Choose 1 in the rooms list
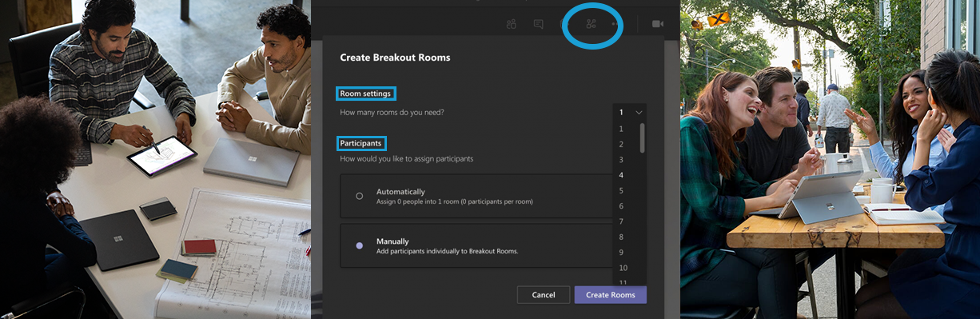This screenshot has width=980, height=319. click(621, 129)
